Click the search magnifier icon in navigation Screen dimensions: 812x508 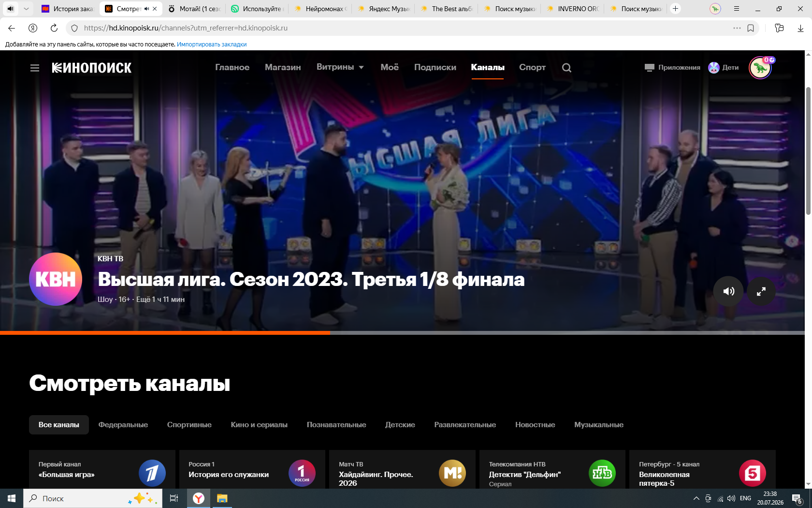(566, 68)
